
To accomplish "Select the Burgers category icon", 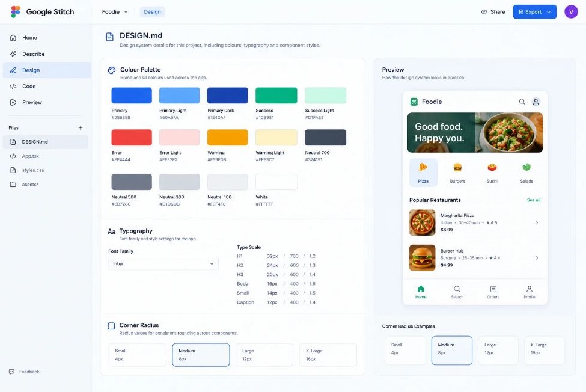I will coord(457,167).
